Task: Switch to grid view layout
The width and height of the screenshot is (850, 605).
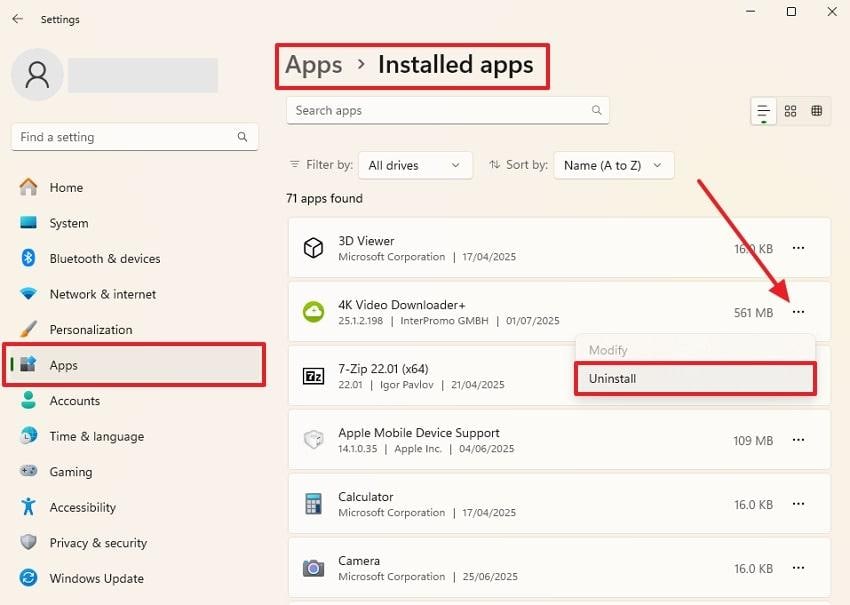Action: tap(790, 111)
